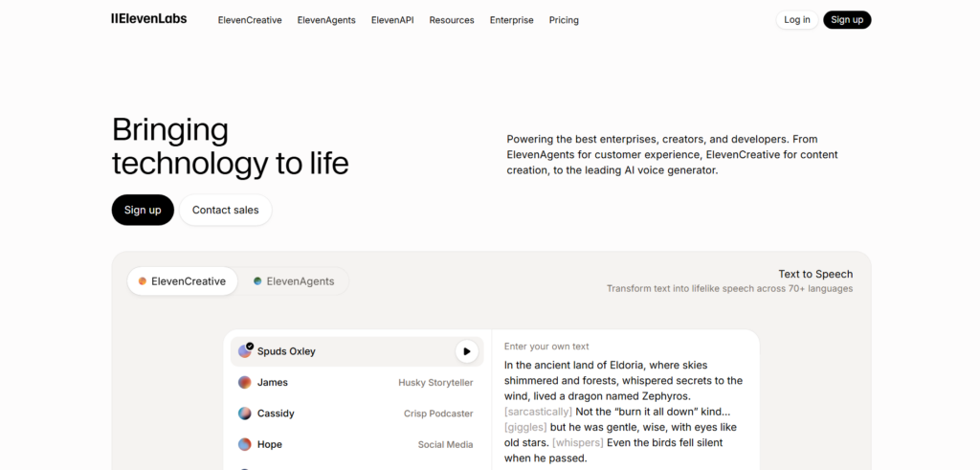Click the Cassidy voice avatar
The height and width of the screenshot is (470, 980).
click(x=244, y=414)
